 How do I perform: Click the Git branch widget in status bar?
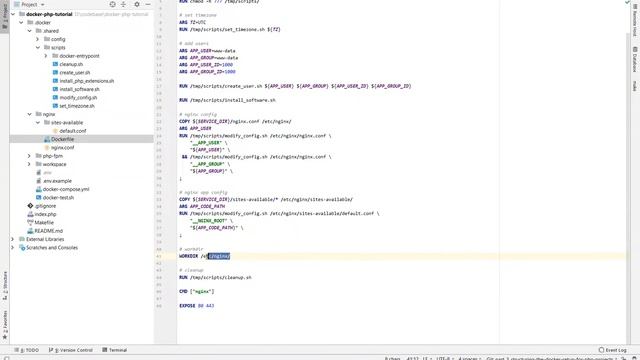(551, 358)
